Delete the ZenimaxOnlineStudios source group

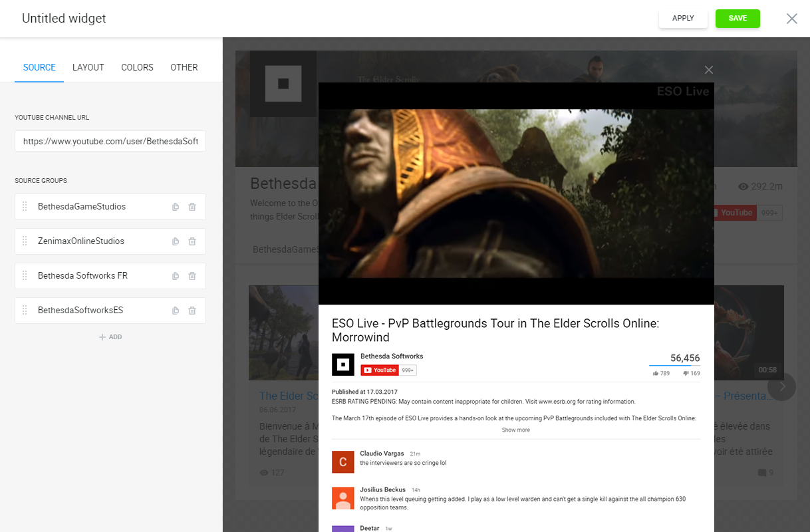coord(192,241)
